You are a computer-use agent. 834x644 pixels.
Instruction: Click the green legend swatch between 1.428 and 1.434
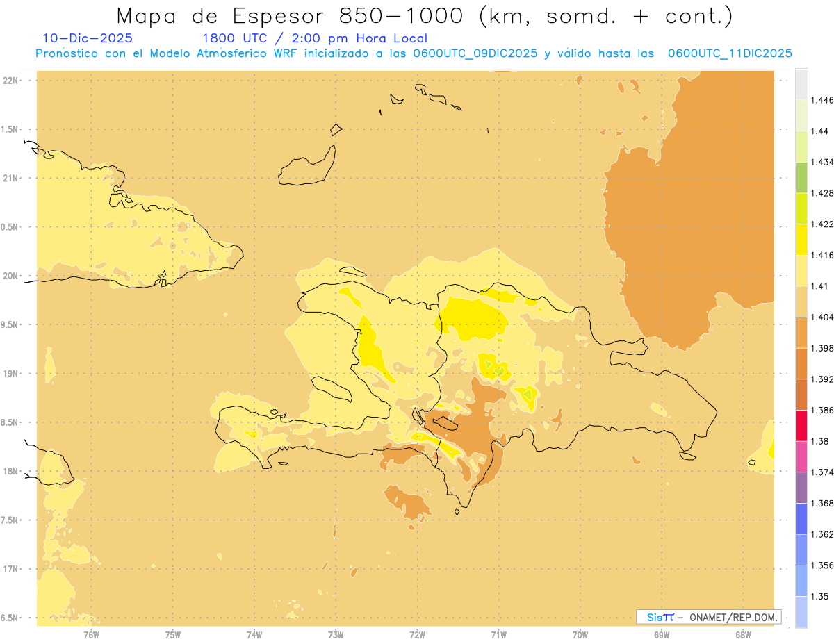(801, 177)
